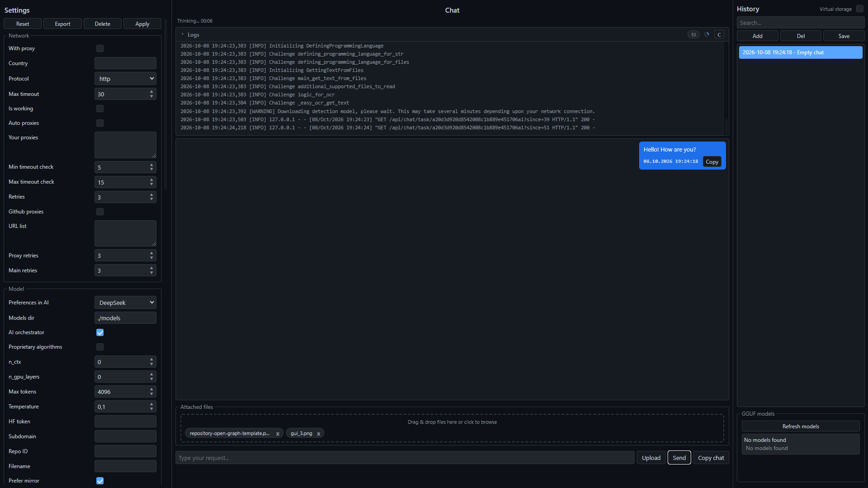Save the chat history
Image resolution: width=868 pixels, height=488 pixels.
point(844,36)
